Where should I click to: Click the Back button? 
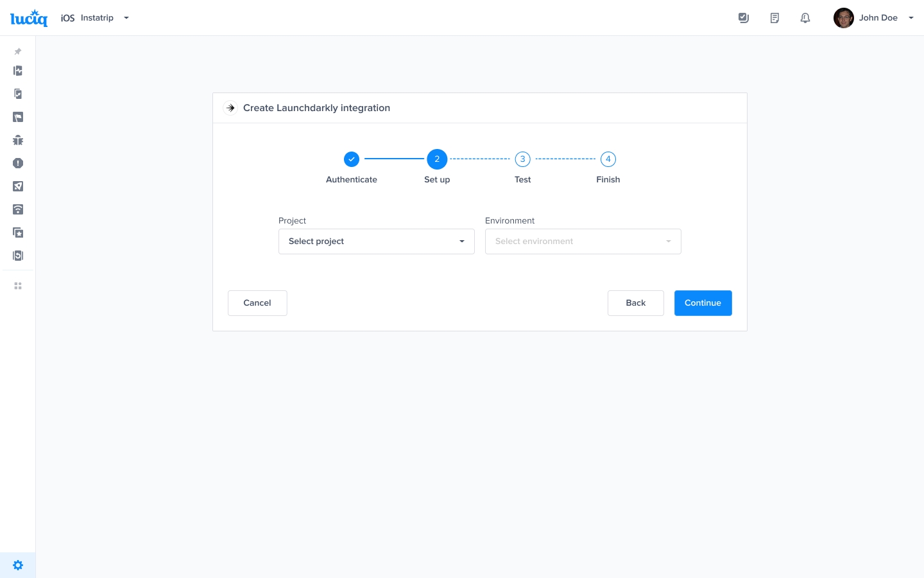(x=635, y=303)
